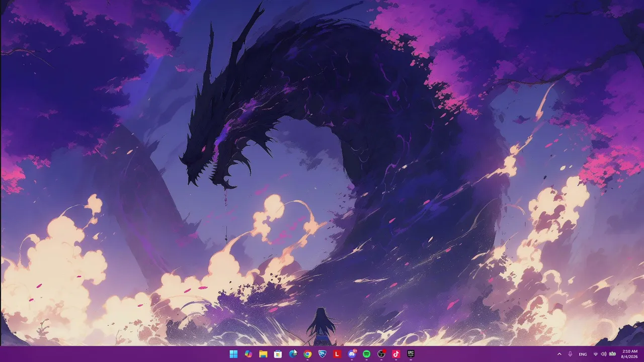Click the speaker volume icon
This screenshot has width=644, height=362.
pos(603,354)
